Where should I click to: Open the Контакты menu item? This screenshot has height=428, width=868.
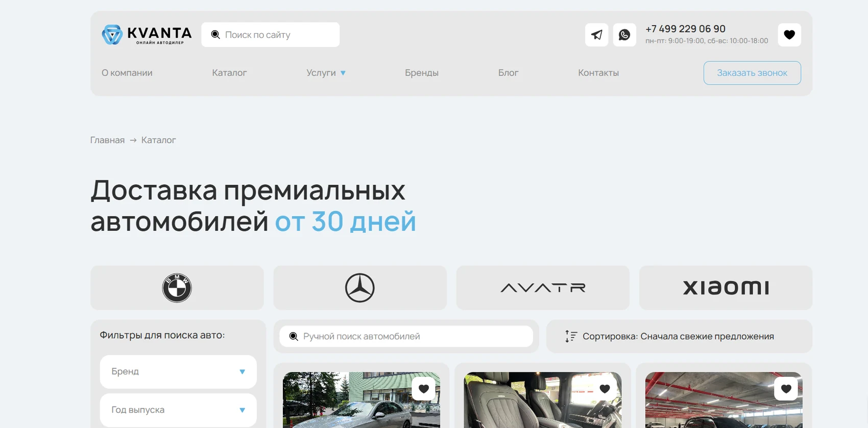pos(598,73)
